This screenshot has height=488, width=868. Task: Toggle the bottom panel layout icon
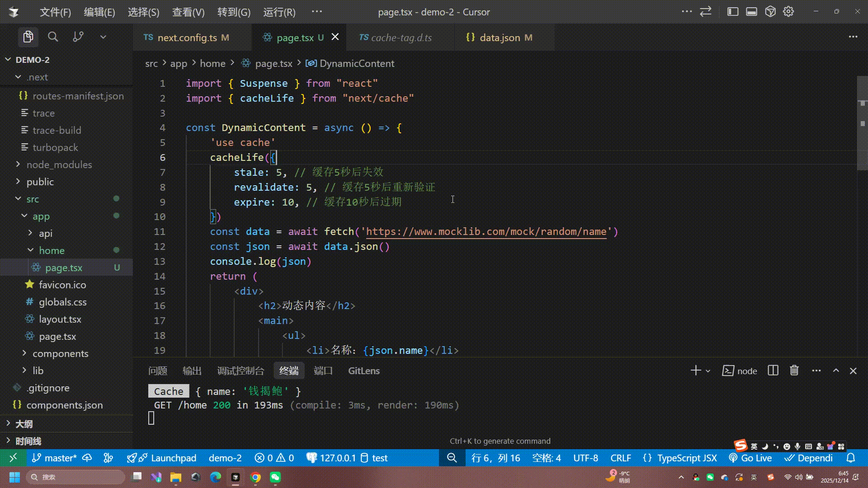click(x=751, y=12)
